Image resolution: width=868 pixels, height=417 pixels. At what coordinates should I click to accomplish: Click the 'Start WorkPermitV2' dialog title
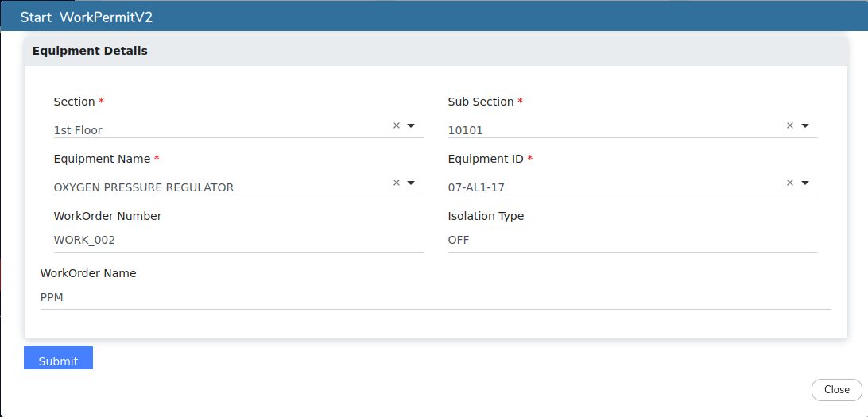coord(87,17)
